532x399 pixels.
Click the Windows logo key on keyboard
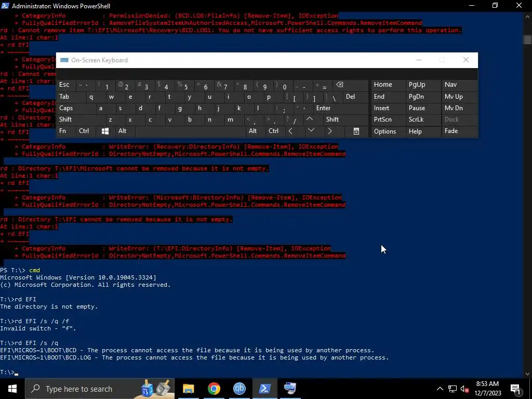tap(105, 131)
